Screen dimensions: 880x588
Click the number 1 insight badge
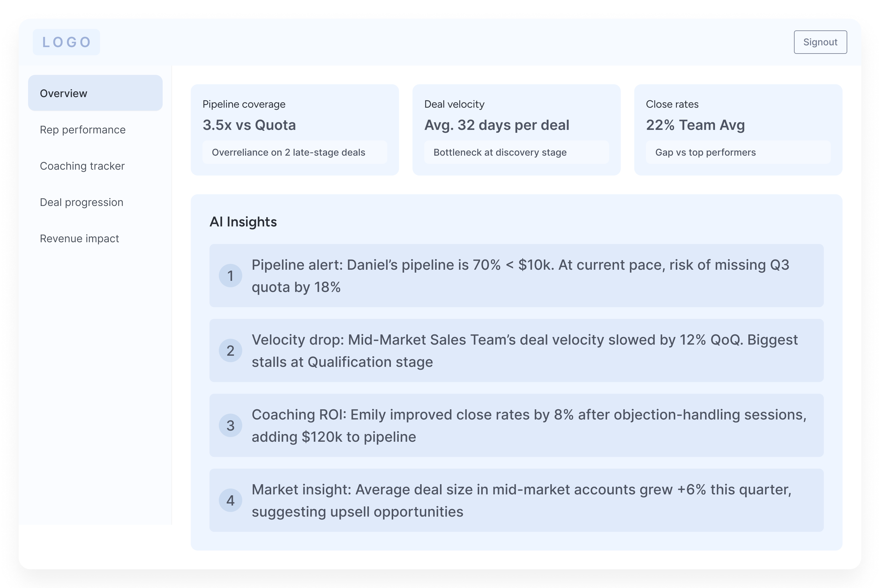pyautogui.click(x=230, y=276)
